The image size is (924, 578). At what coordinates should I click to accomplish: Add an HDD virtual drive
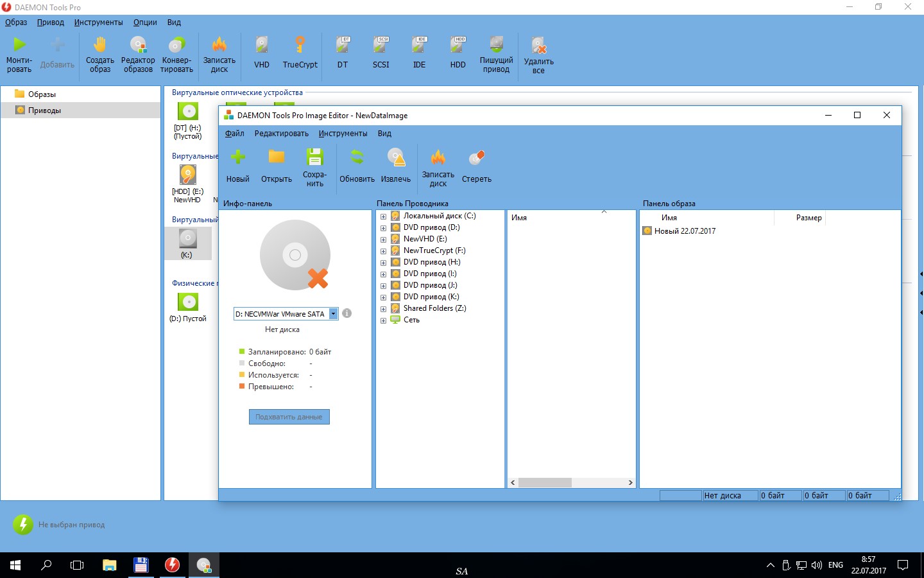458,53
